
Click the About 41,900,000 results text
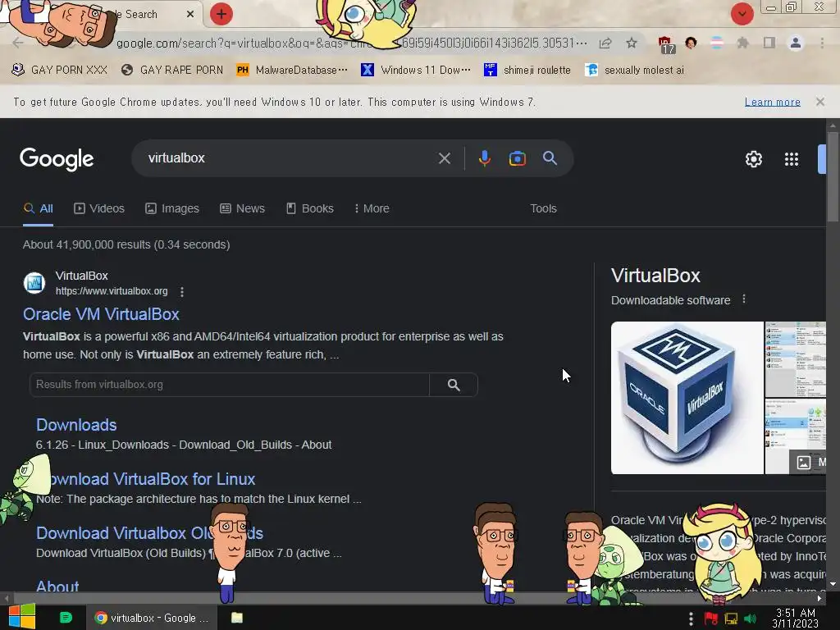click(126, 244)
